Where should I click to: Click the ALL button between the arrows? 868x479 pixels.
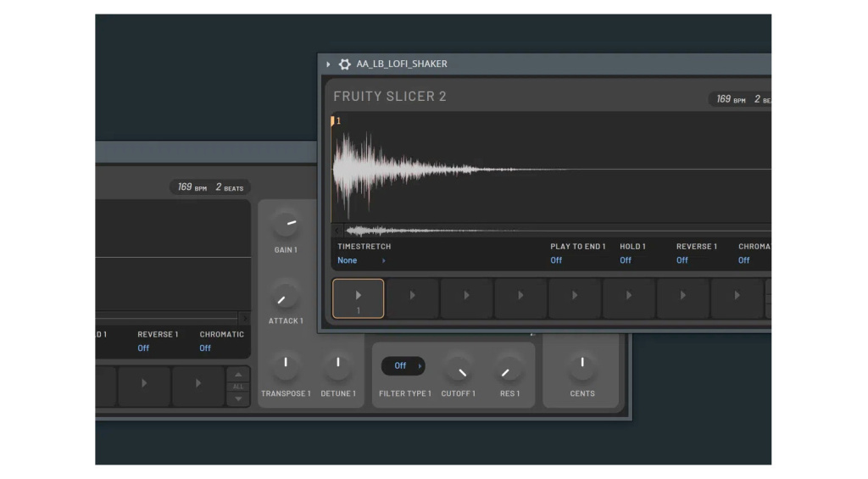point(238,387)
